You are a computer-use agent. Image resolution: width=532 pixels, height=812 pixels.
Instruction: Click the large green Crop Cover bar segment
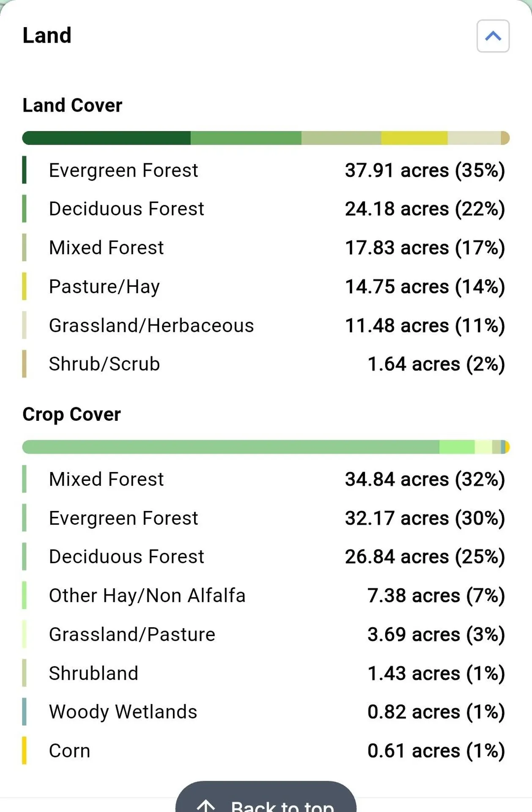click(231, 447)
